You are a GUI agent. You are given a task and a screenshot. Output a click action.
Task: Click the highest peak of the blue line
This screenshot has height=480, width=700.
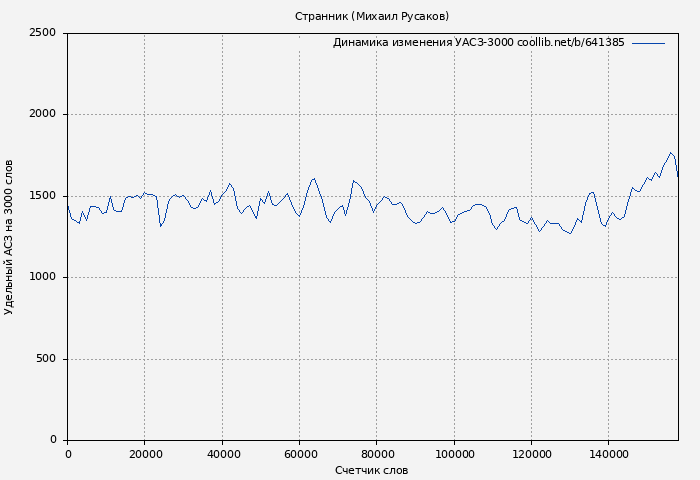click(671, 153)
